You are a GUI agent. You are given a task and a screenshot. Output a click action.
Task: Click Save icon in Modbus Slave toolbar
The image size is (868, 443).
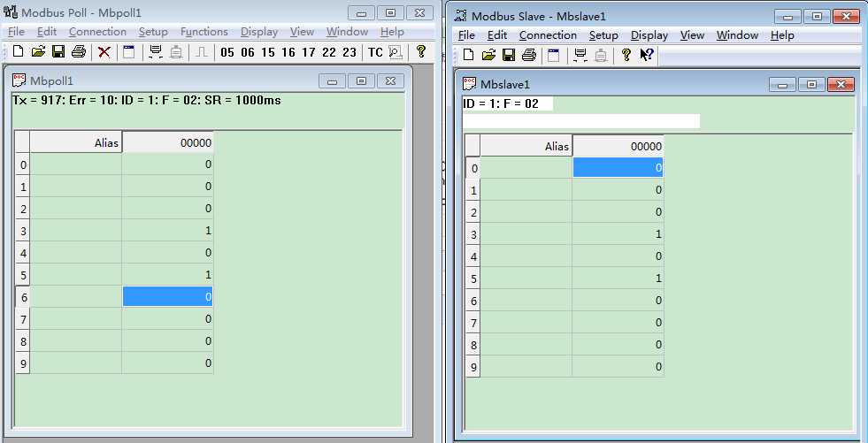pos(509,55)
